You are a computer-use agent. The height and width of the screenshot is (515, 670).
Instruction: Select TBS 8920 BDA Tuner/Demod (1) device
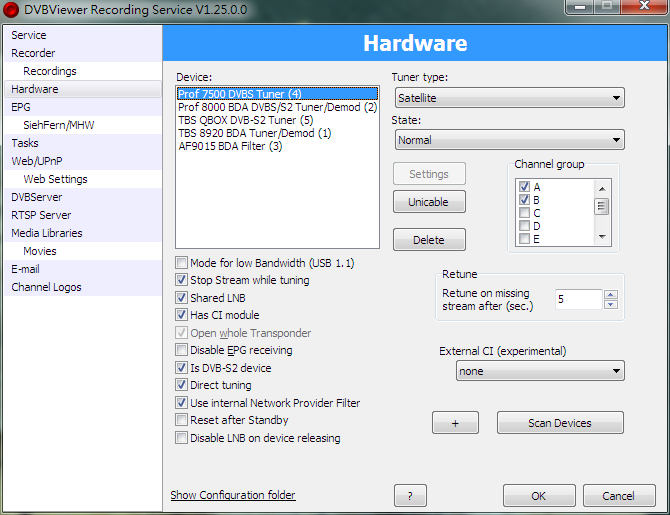click(277, 133)
